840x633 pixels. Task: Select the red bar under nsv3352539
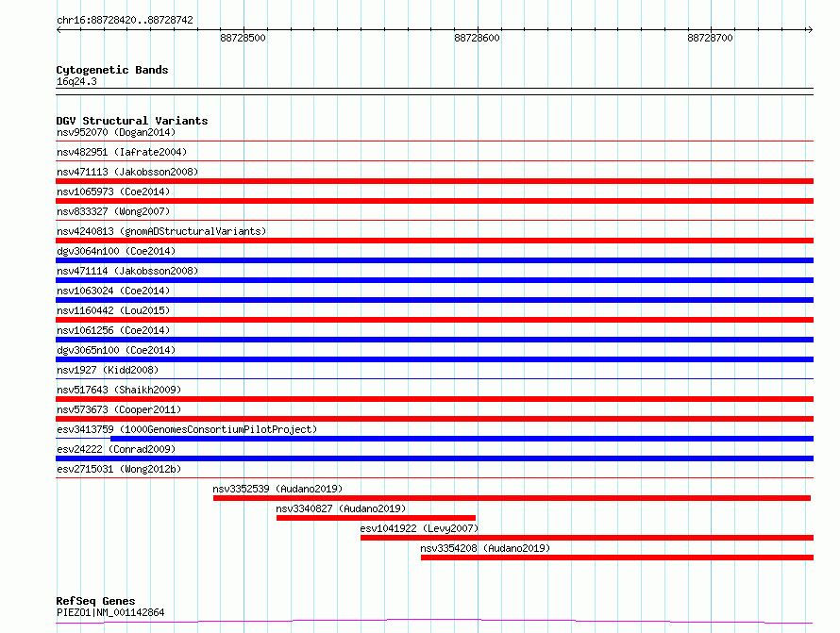pyautogui.click(x=512, y=498)
